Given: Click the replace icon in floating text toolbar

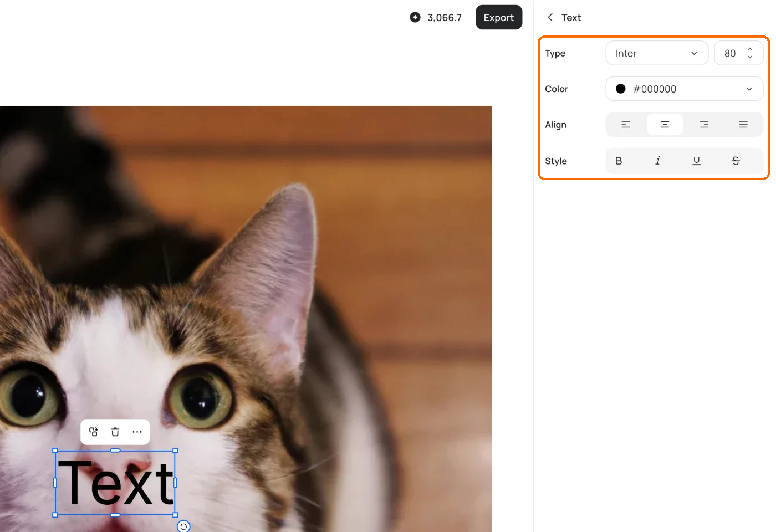Looking at the screenshot, I should (x=94, y=432).
